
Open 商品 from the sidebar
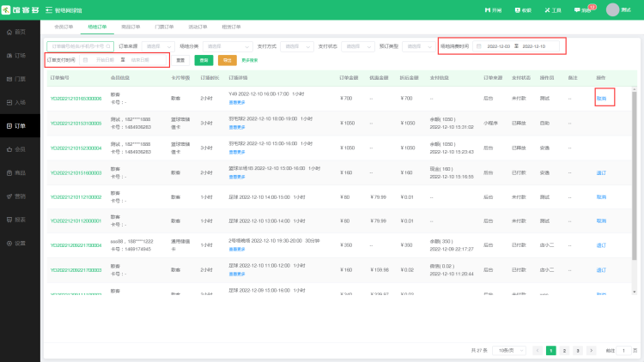click(19, 172)
